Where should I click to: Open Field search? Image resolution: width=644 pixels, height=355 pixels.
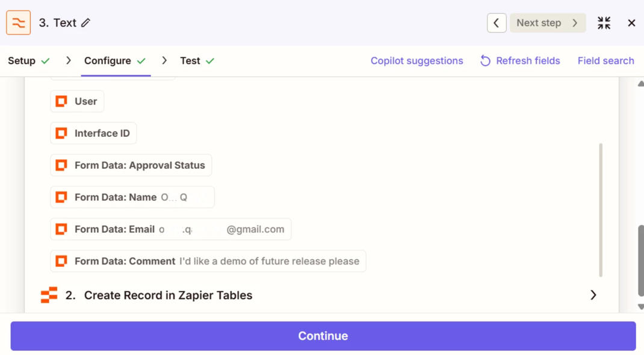[x=605, y=61]
